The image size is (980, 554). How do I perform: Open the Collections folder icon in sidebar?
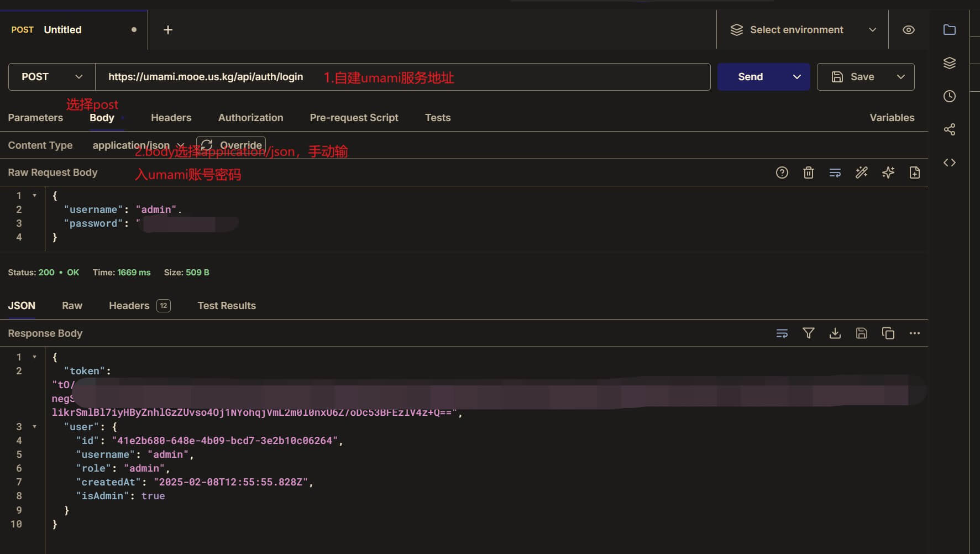949,30
